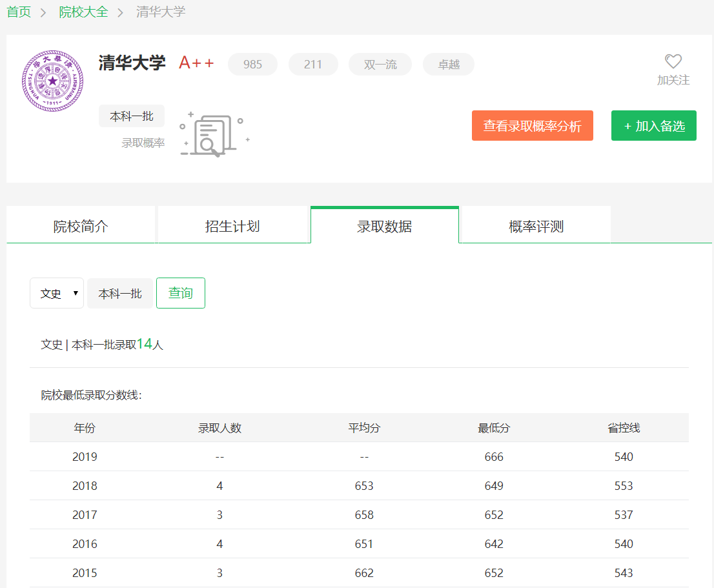
Task: Click average score 662 in 2015 row
Action: pos(364,573)
